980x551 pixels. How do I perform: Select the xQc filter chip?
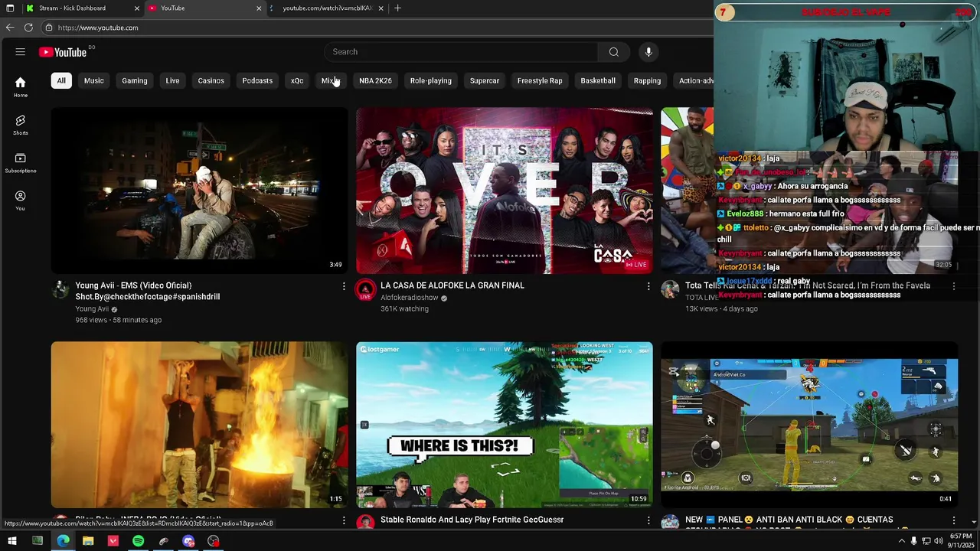297,80
